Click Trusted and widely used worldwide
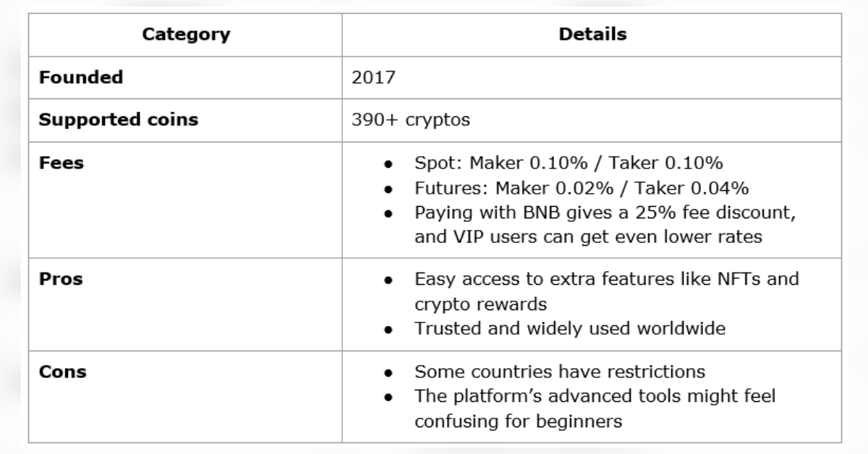 point(569,329)
